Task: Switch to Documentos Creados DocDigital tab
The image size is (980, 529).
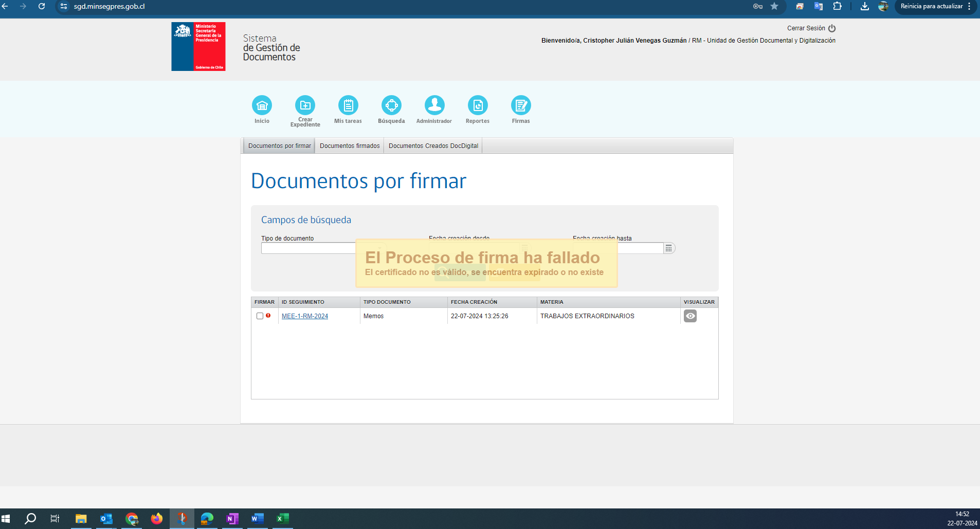Action: pos(433,146)
